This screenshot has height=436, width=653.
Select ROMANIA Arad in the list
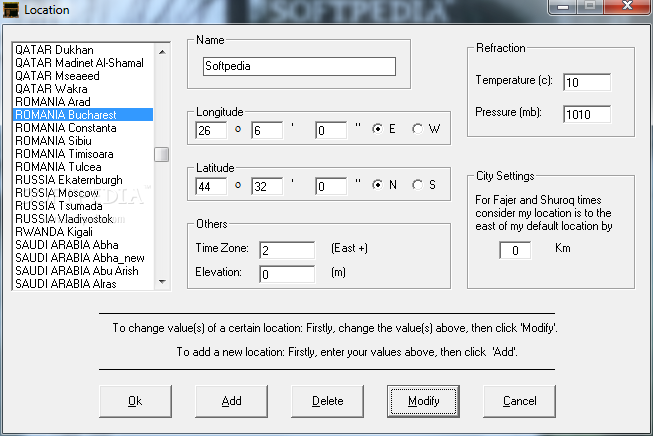83,102
